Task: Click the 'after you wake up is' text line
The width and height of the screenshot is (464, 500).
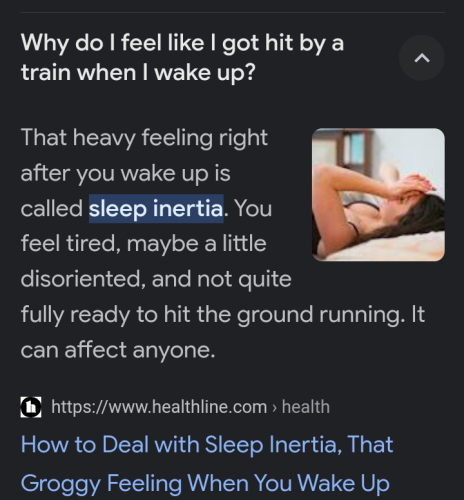Action: (x=125, y=173)
